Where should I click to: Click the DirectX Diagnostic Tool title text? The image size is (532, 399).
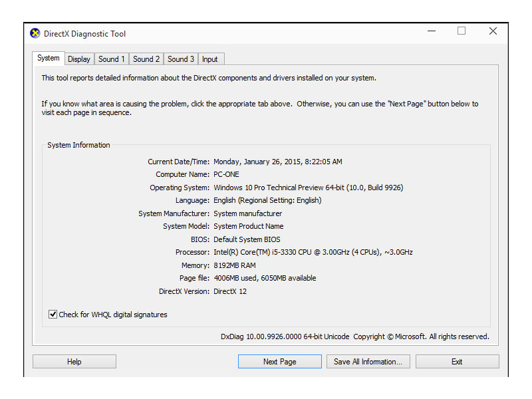pos(85,34)
